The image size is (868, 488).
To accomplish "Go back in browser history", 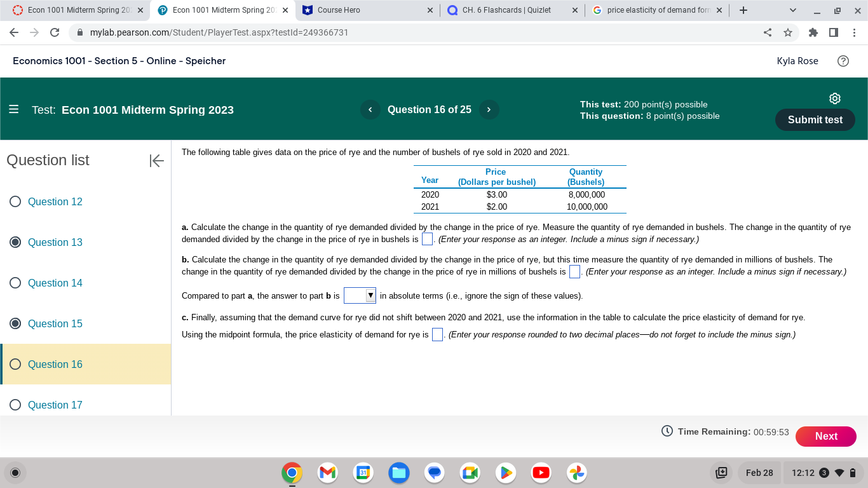I will [14, 32].
